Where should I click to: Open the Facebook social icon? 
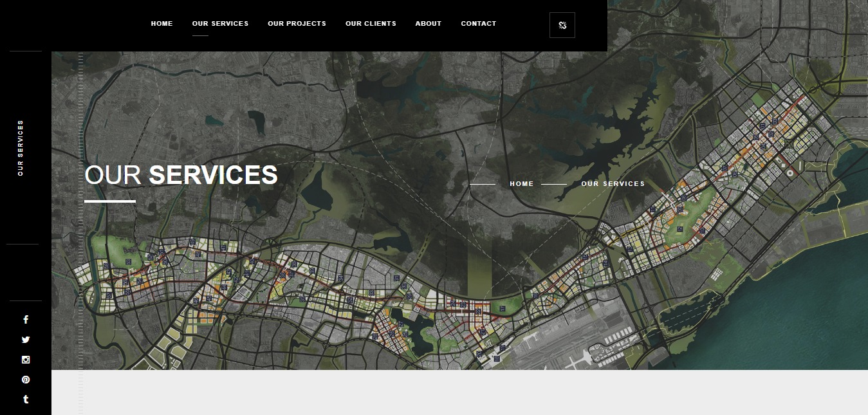(x=26, y=320)
